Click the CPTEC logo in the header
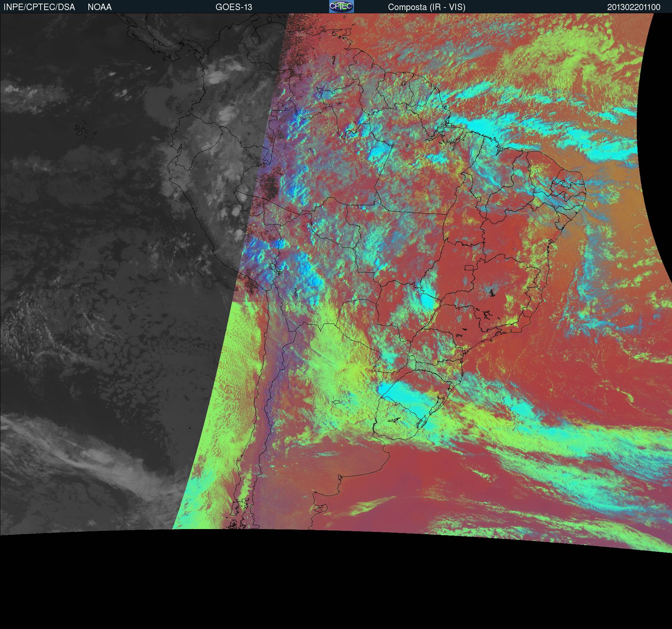 click(341, 6)
